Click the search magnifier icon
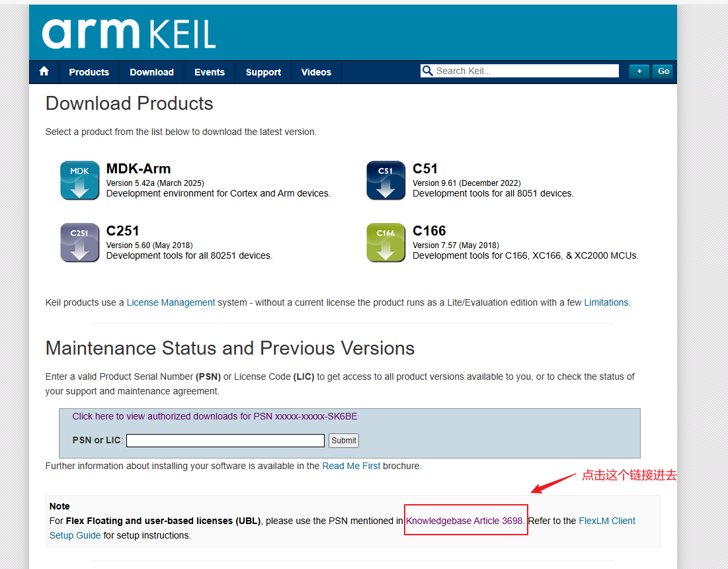This screenshot has width=728, height=569. pos(427,71)
